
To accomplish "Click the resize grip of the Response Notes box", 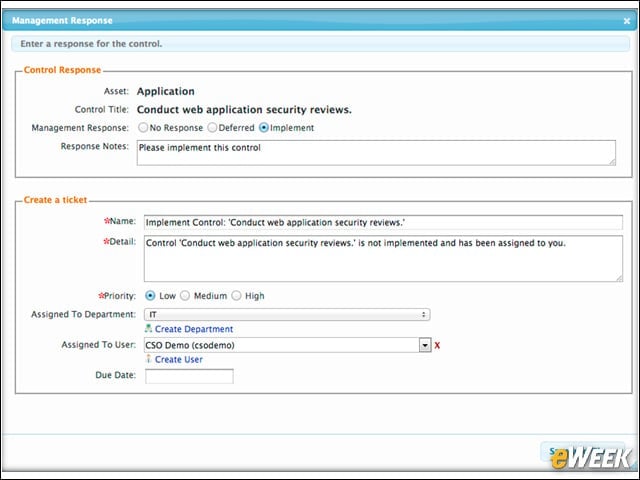I will [612, 162].
